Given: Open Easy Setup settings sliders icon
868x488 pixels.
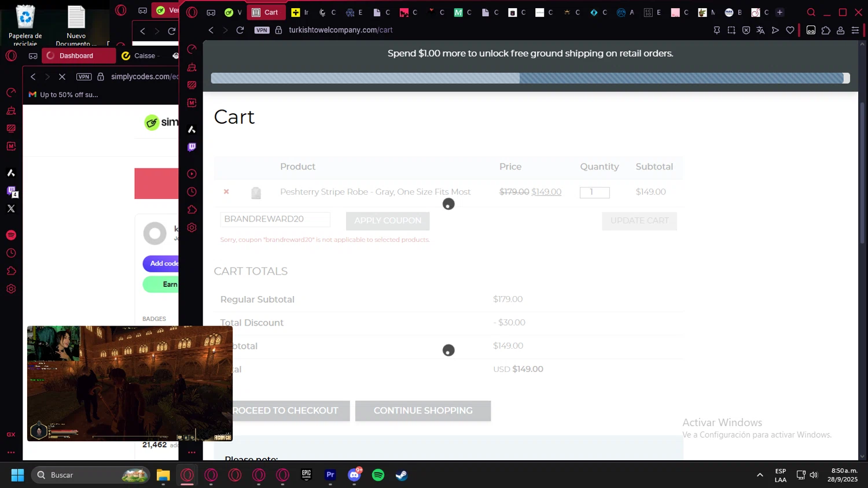Looking at the screenshot, I should (x=855, y=30).
